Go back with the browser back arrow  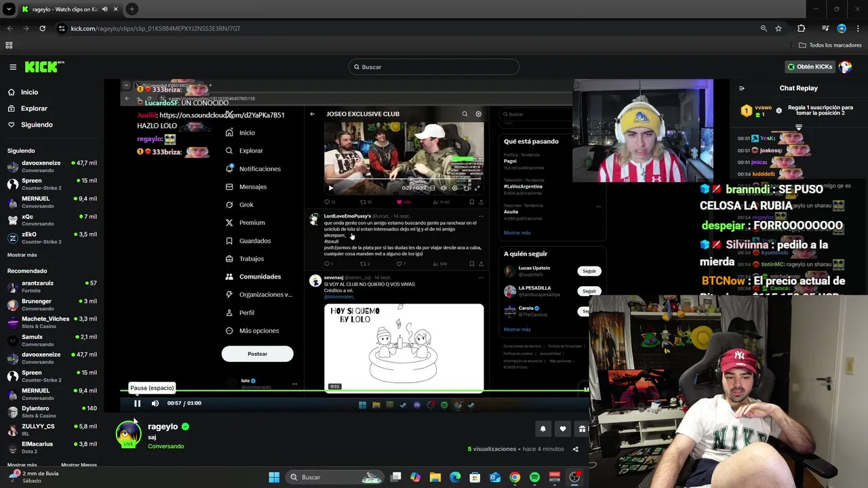pos(9,28)
